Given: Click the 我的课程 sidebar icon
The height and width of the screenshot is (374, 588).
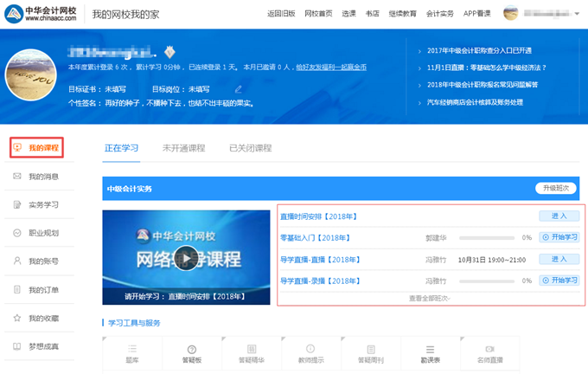Looking at the screenshot, I should point(17,147).
